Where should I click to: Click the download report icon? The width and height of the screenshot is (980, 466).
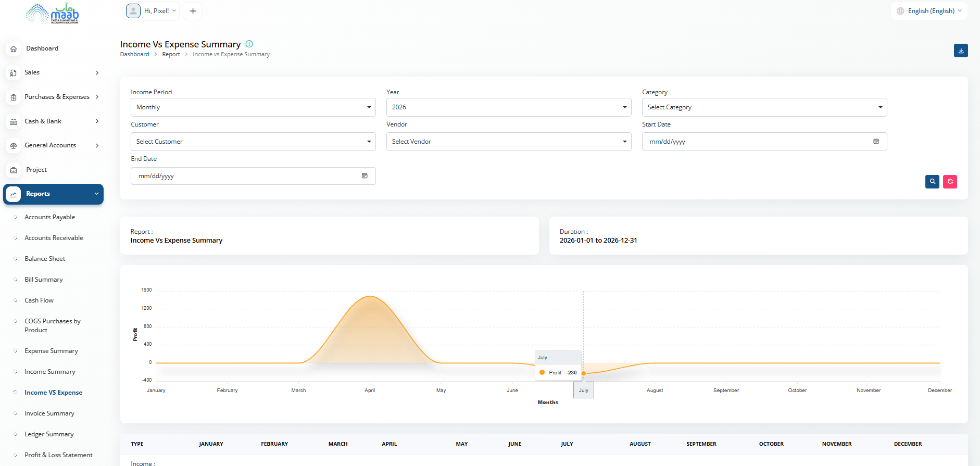(x=961, y=51)
